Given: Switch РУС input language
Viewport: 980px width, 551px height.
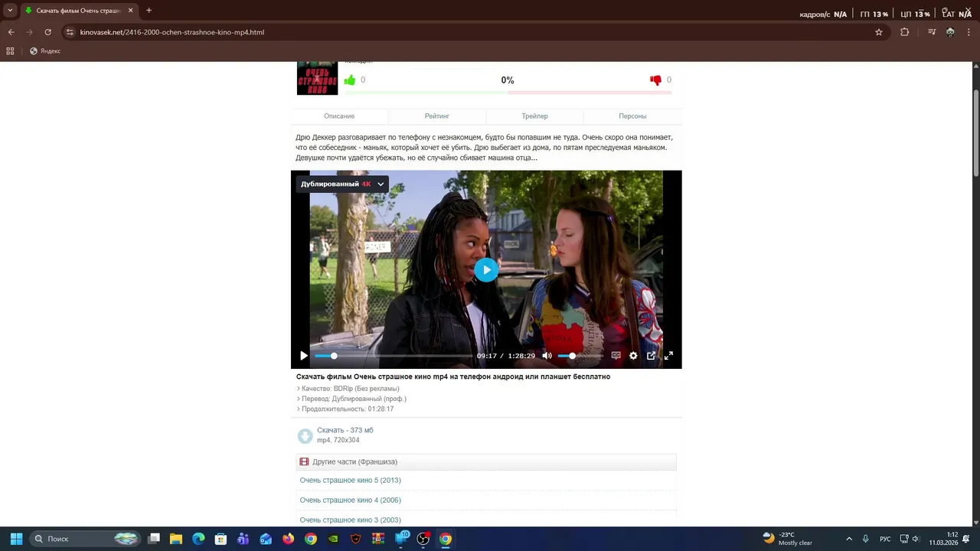Looking at the screenshot, I should click(x=885, y=539).
